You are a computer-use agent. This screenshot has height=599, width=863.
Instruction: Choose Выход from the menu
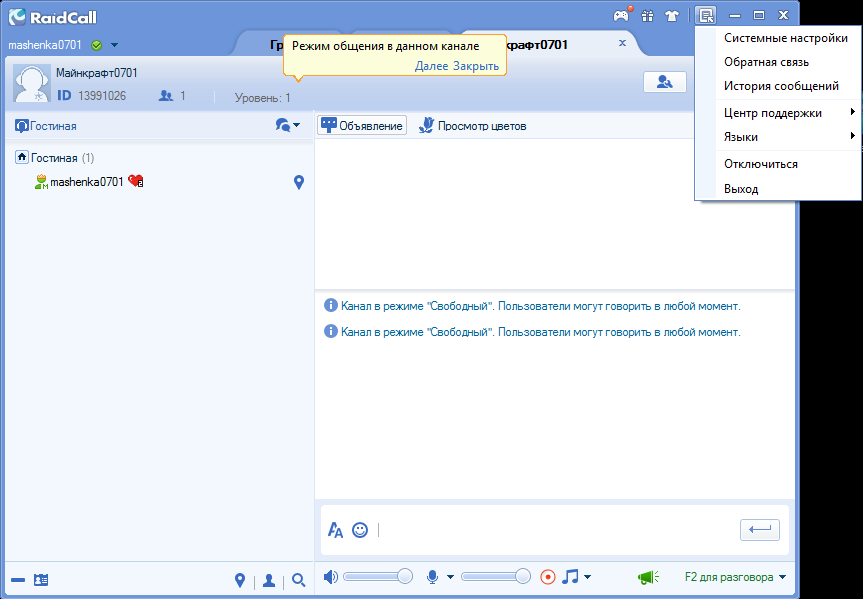[741, 189]
